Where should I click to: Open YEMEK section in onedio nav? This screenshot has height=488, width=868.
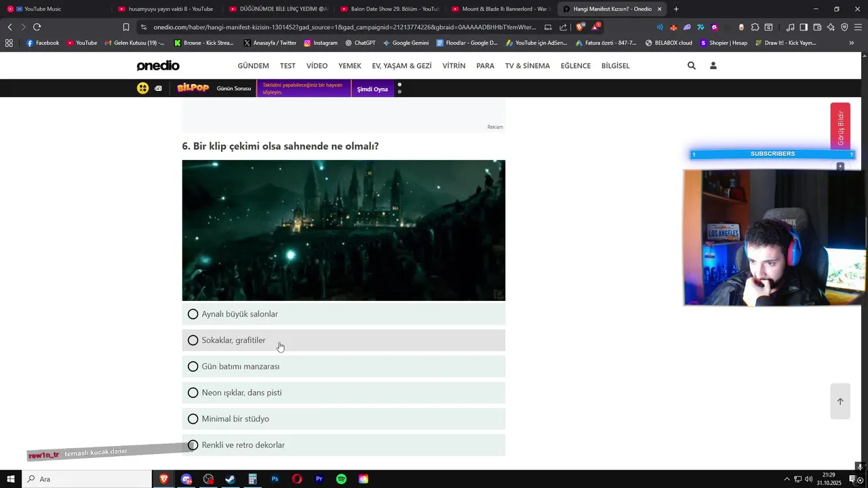pos(350,66)
